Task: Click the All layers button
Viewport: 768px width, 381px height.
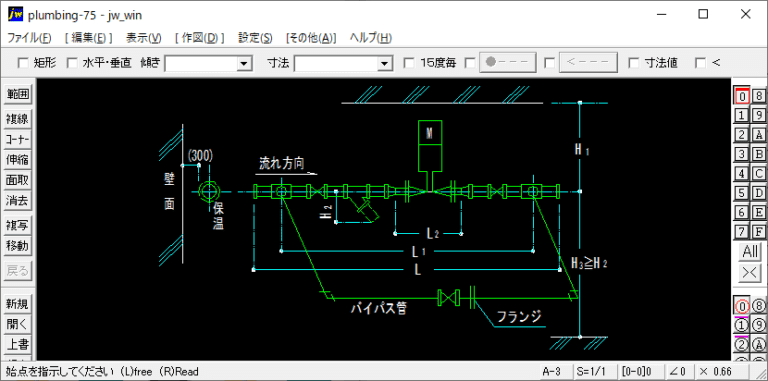Action: (750, 252)
